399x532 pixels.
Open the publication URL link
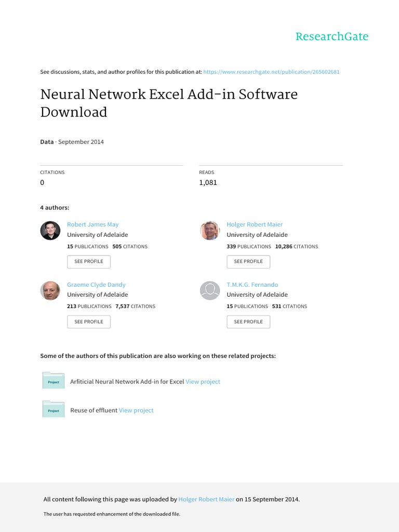tap(271, 72)
